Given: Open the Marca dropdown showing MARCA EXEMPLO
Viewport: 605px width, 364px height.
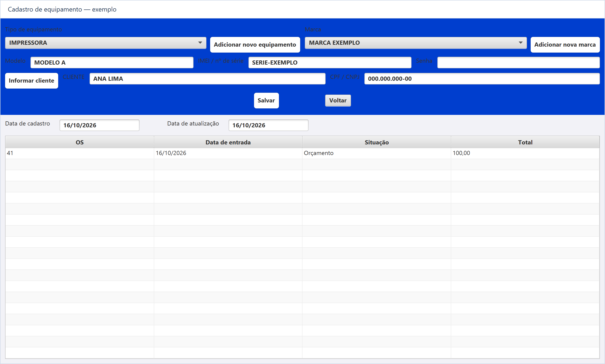Looking at the screenshot, I should pos(415,43).
